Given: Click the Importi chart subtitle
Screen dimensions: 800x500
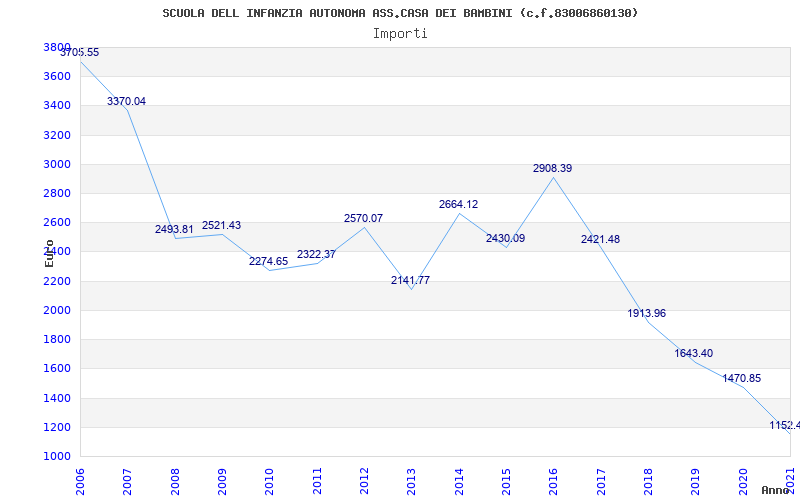Looking at the screenshot, I should pos(400,34).
